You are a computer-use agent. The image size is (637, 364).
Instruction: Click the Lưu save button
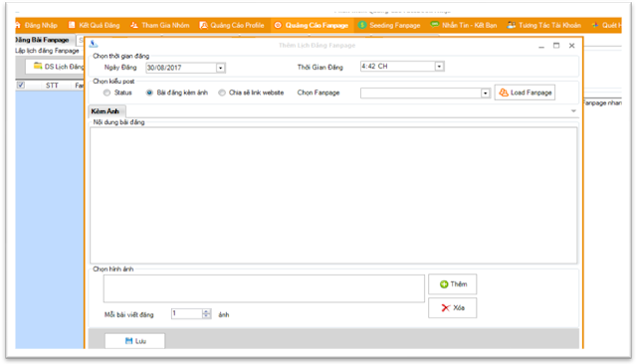pos(135,341)
